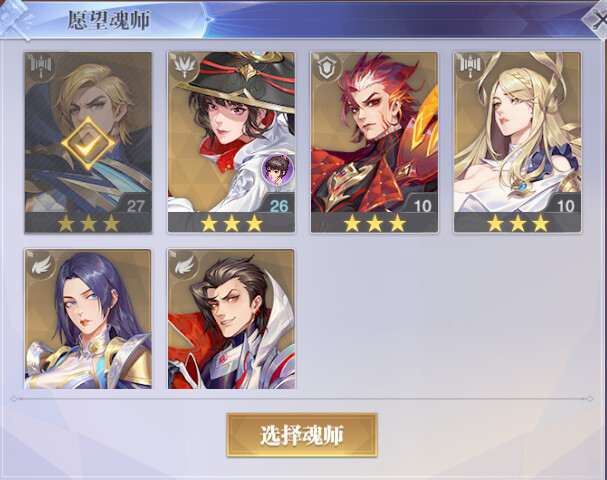Click the level 27 badge on the blond hero card

pos(135,206)
